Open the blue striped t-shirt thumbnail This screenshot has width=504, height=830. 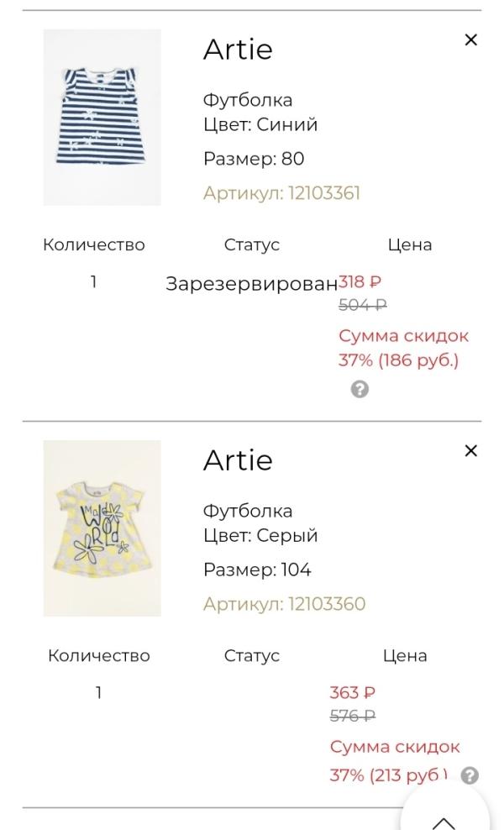coord(102,118)
